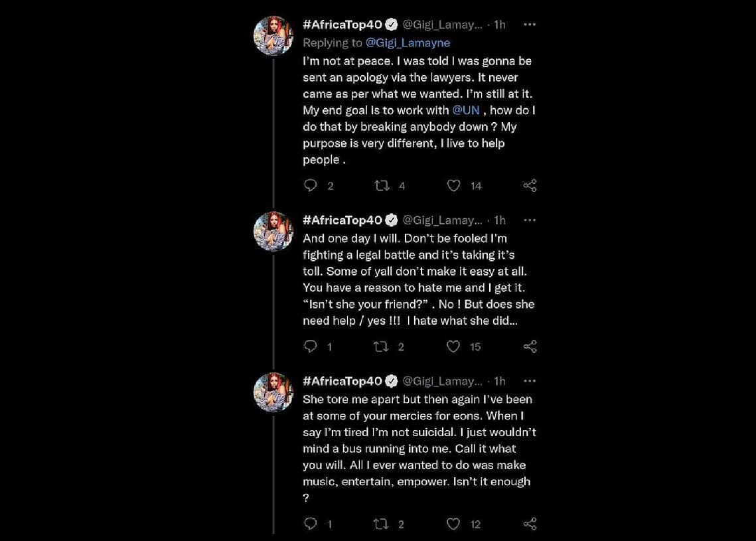The image size is (756, 541).
Task: Expand more options on the third tweet
Action: pos(529,381)
